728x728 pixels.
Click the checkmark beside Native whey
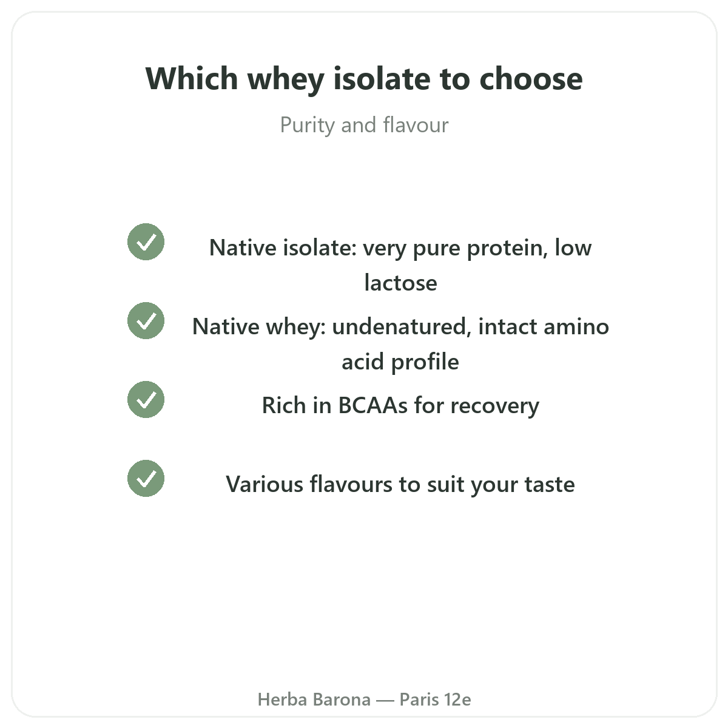point(146,320)
